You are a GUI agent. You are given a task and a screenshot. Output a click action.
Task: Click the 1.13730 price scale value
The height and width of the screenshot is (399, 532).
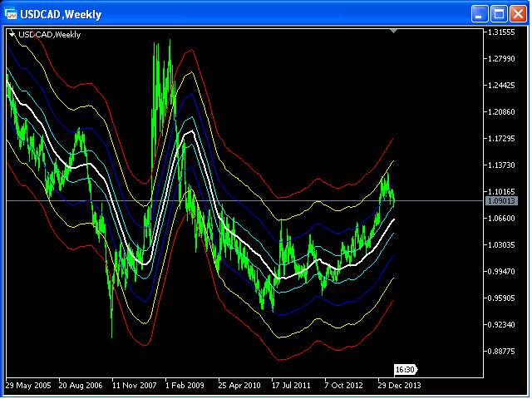tap(501, 165)
